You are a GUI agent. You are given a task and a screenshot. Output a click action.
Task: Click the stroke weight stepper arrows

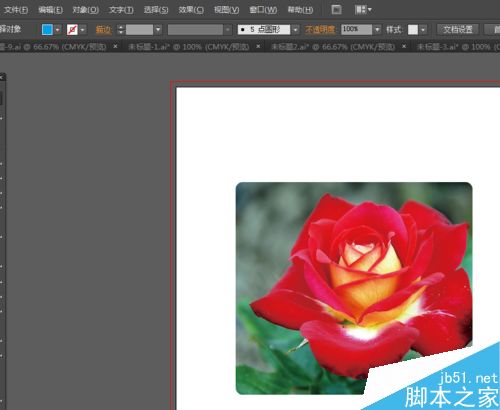[121, 30]
